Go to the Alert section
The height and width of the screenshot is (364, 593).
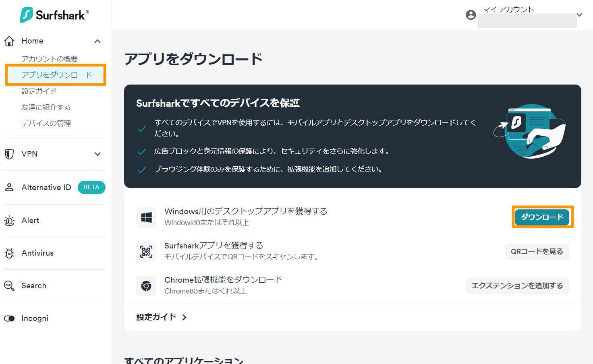pos(30,221)
